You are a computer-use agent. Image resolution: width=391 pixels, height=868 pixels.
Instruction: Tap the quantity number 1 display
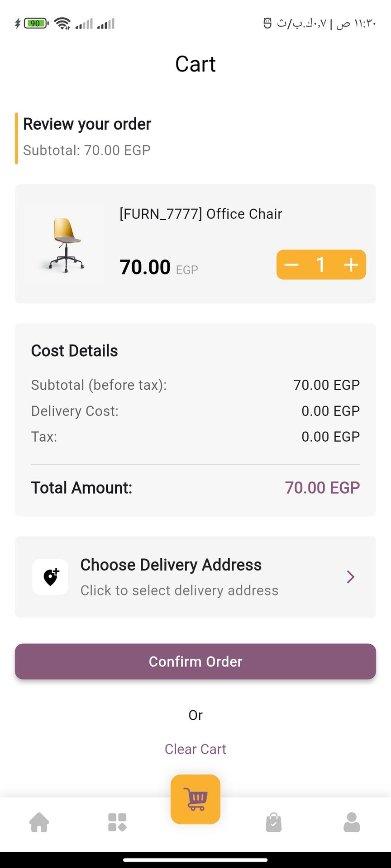point(321,265)
